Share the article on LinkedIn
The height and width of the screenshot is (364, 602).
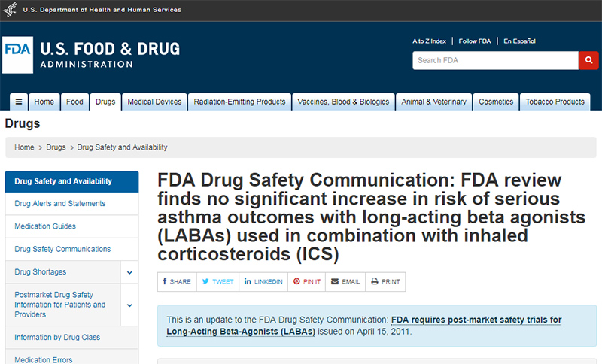263,282
